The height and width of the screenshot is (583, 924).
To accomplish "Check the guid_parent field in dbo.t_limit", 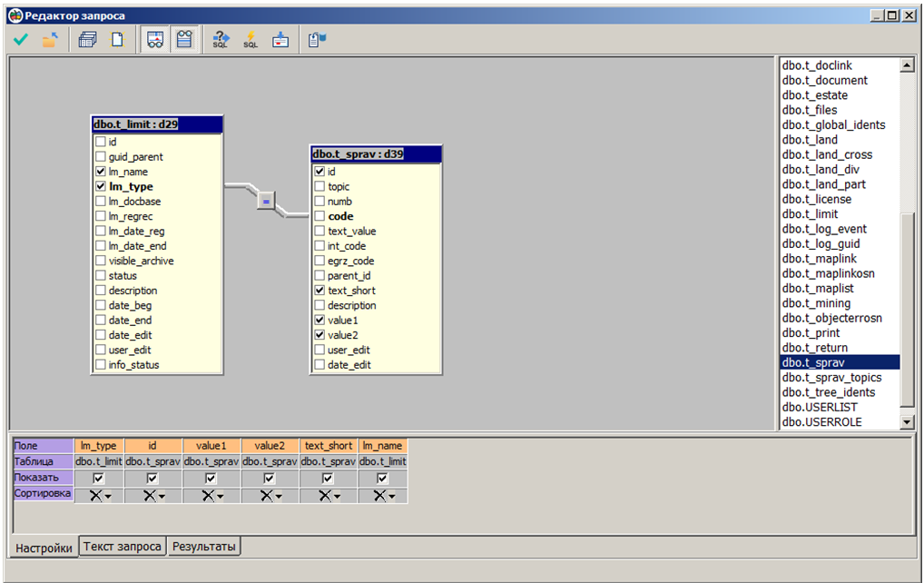I will click(101, 157).
